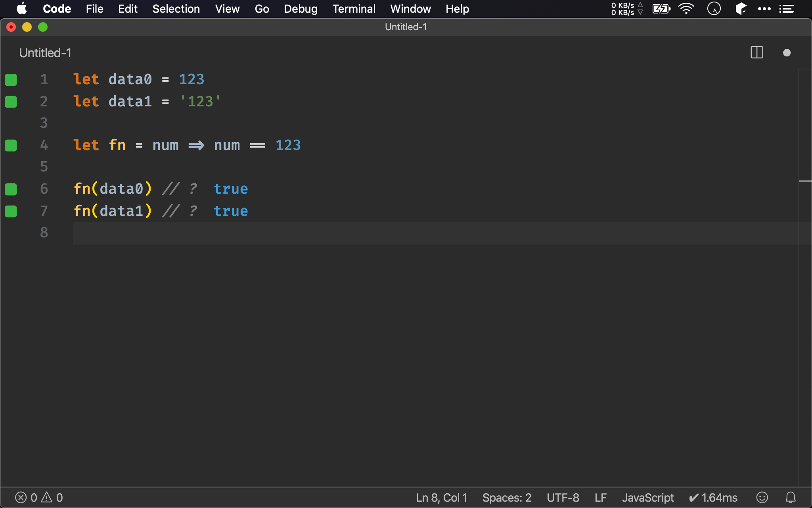Image resolution: width=812 pixels, height=508 pixels.
Task: Click the unsaved changes dot icon
Action: pos(787,53)
